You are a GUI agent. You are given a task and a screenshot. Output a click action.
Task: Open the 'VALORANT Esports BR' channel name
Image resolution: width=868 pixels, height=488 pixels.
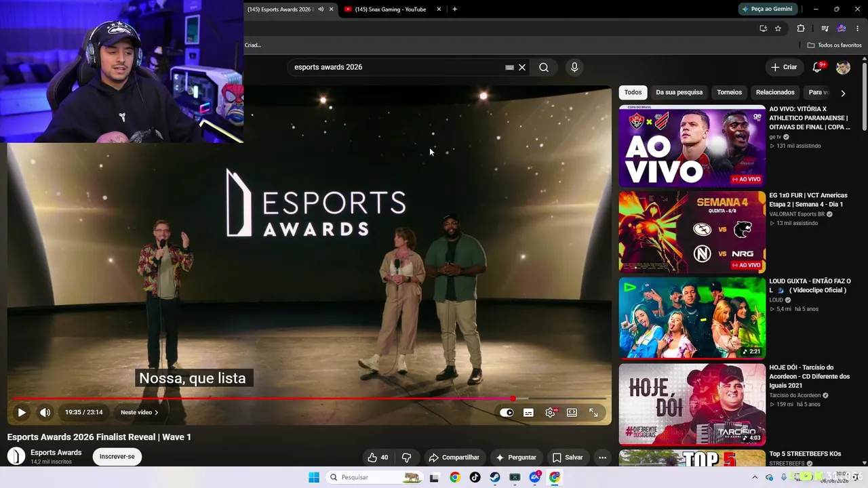click(x=797, y=214)
